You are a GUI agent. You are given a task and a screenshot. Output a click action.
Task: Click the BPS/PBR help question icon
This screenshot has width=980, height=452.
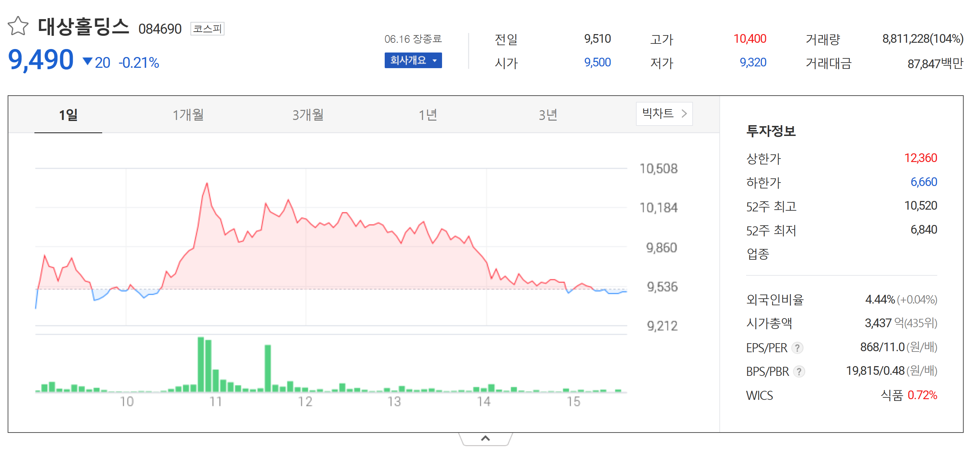[x=799, y=371]
